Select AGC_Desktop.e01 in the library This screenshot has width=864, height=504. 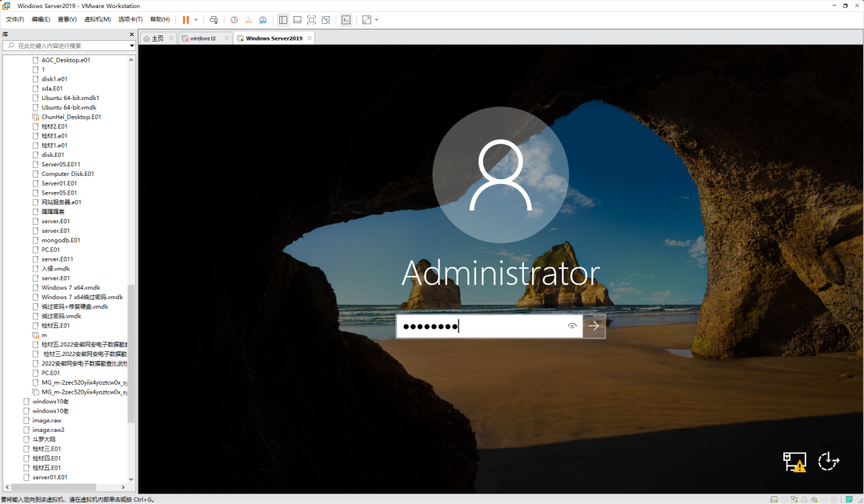(66, 60)
